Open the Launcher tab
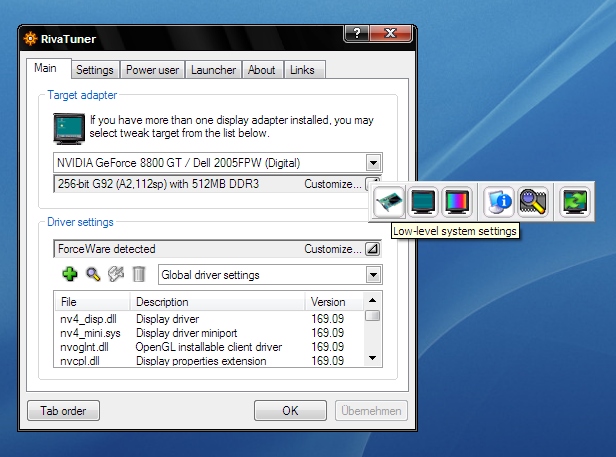 point(213,70)
